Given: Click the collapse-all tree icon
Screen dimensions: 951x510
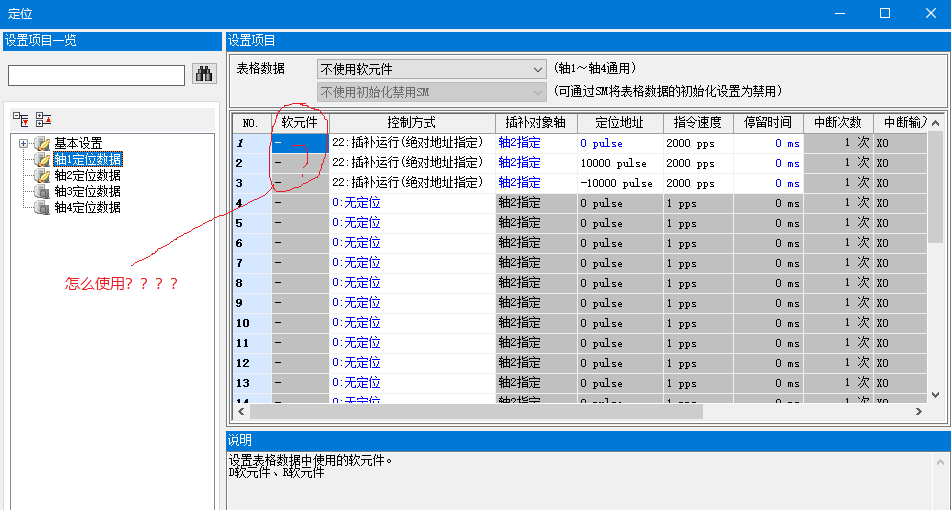Looking at the screenshot, I should pos(43,118).
